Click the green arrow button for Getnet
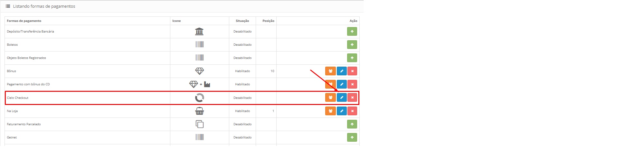The width and height of the screenshot is (644, 161). (x=352, y=137)
